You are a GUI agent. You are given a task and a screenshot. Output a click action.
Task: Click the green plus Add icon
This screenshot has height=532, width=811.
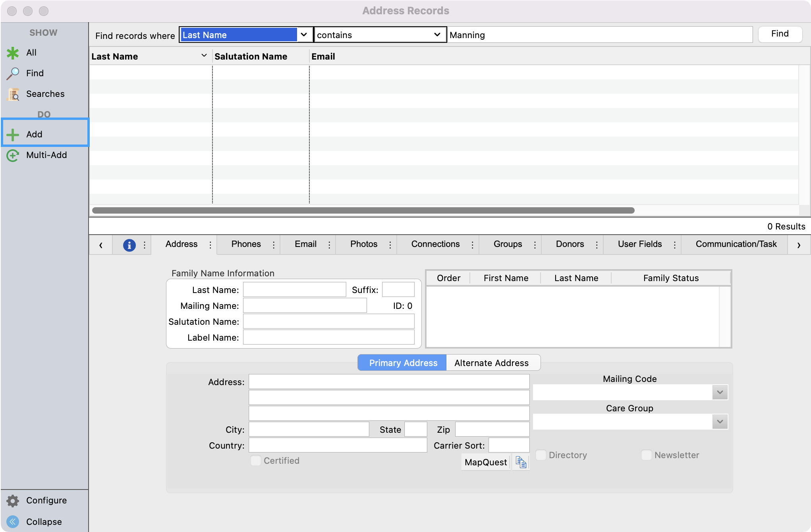[13, 135]
